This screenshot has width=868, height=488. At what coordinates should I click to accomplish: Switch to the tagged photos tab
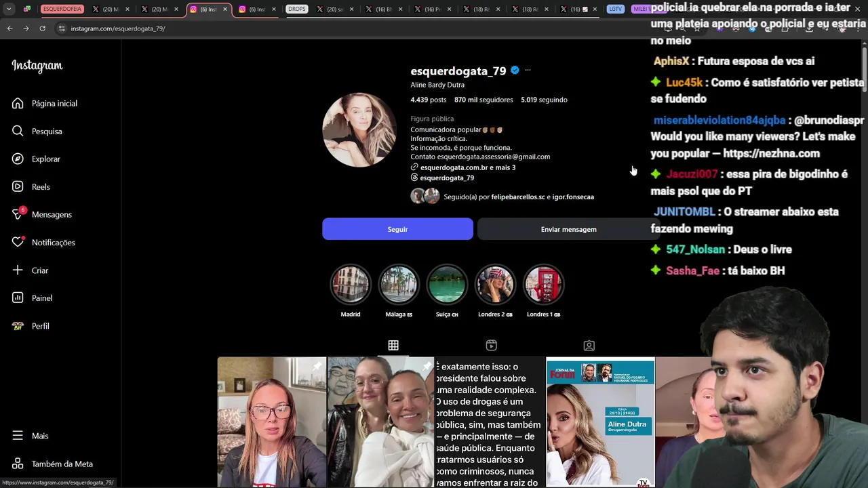pyautogui.click(x=589, y=345)
